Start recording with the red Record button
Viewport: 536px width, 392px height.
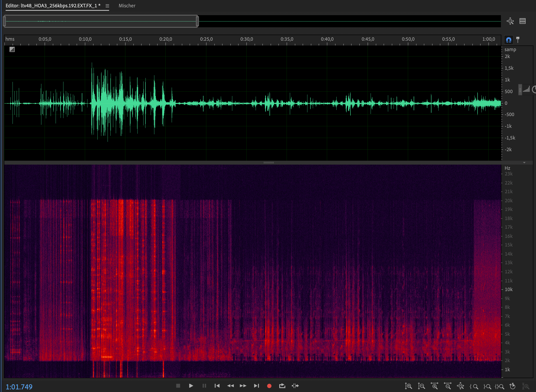[269, 386]
